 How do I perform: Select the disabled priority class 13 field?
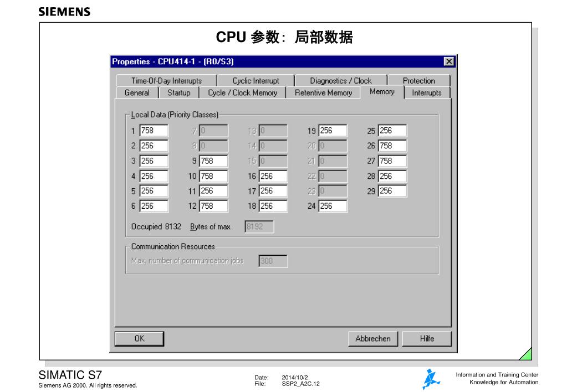pyautogui.click(x=273, y=131)
